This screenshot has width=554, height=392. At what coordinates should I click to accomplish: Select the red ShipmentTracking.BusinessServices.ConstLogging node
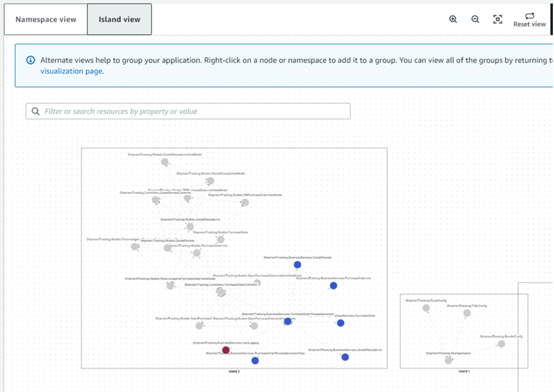click(x=226, y=351)
